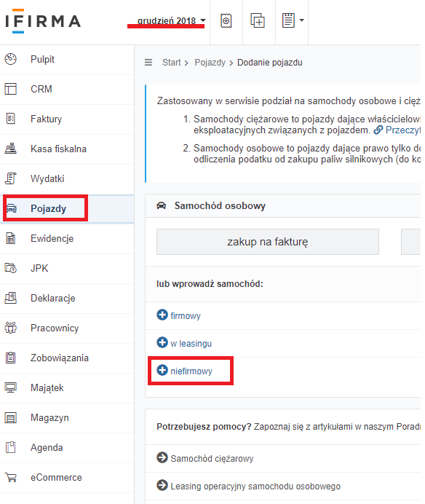
Task: Go to Ewidencje in sidebar
Action: [x=52, y=238]
